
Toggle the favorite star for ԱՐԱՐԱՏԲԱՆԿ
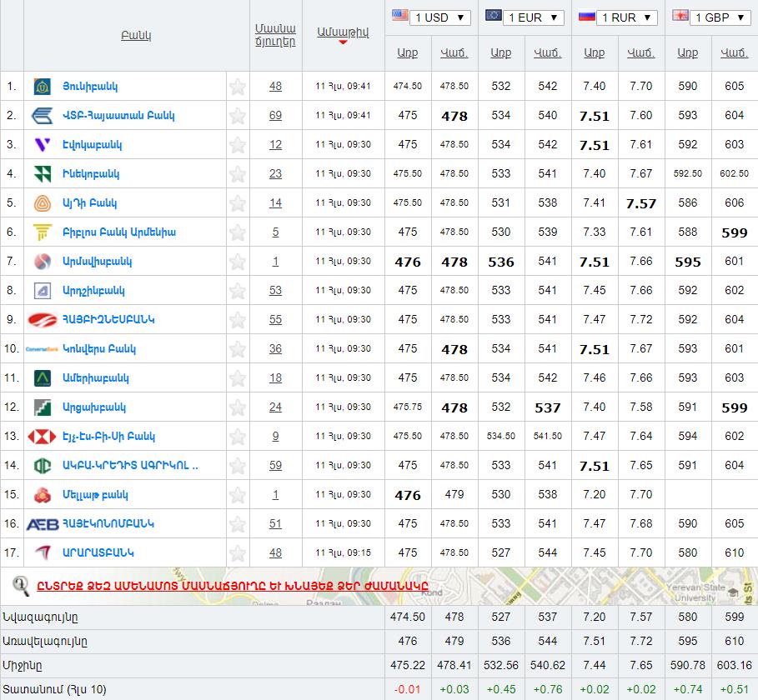point(238,553)
